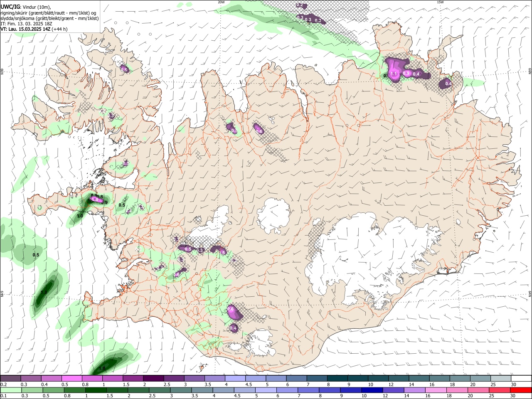Click the 'UWC/IG' title text
Screen dimensions: 532x399
(10, 7)
